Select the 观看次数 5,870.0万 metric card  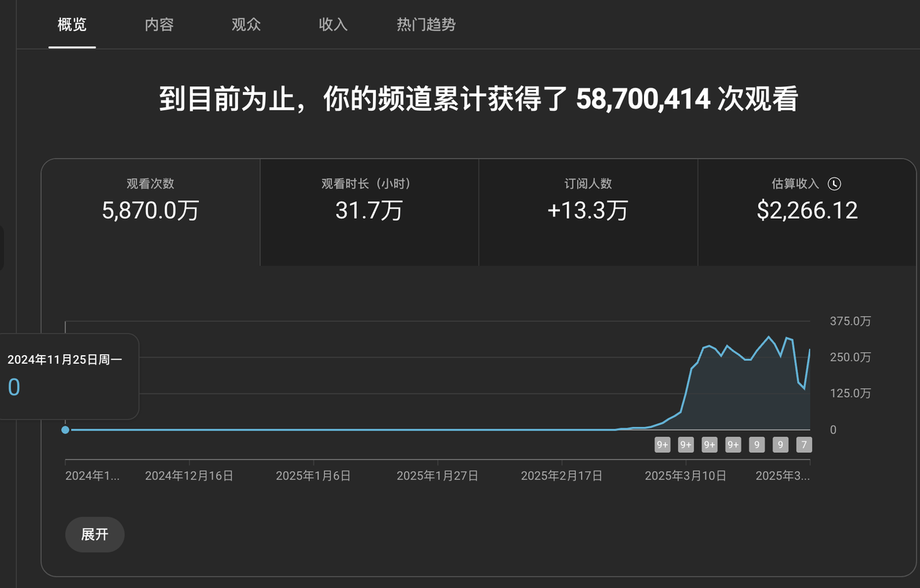click(x=151, y=212)
